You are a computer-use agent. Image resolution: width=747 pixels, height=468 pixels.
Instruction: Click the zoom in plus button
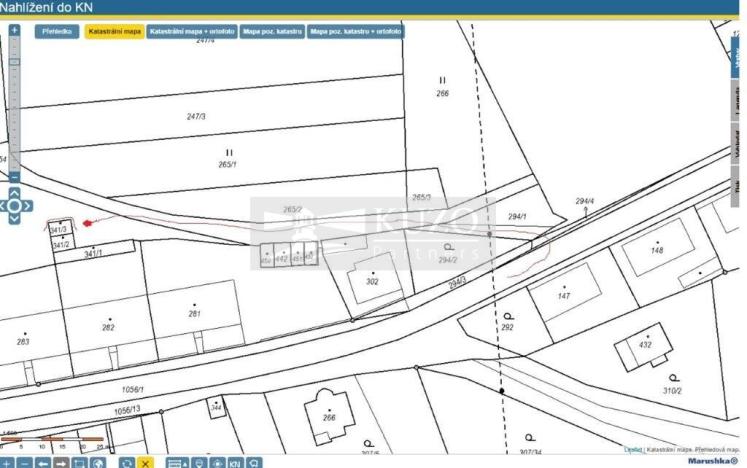click(14, 30)
